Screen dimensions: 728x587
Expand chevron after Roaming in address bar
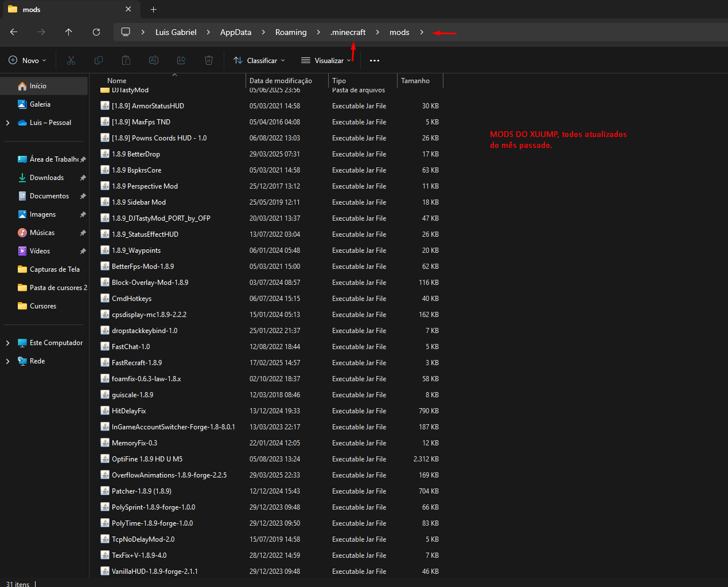tap(318, 32)
